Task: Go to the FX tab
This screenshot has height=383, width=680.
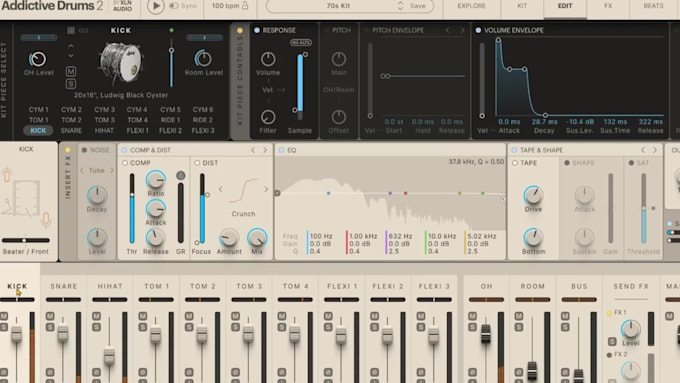Action: pyautogui.click(x=608, y=6)
